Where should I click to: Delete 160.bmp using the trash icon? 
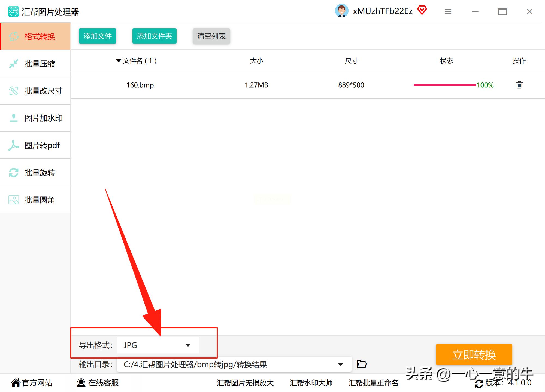pyautogui.click(x=519, y=85)
